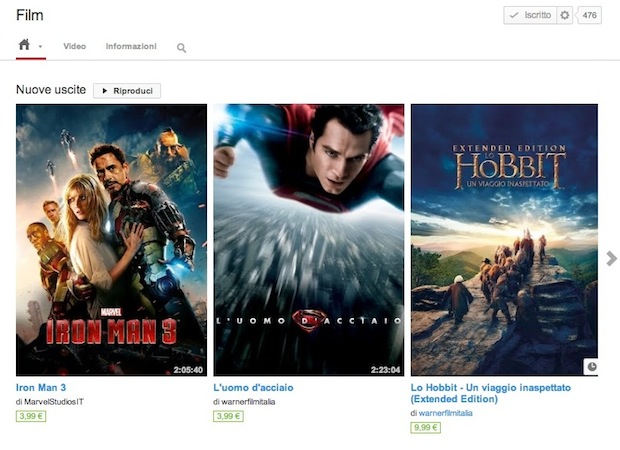Image resolution: width=620 pixels, height=450 pixels.
Task: Switch to the Video tab
Action: coord(74,47)
